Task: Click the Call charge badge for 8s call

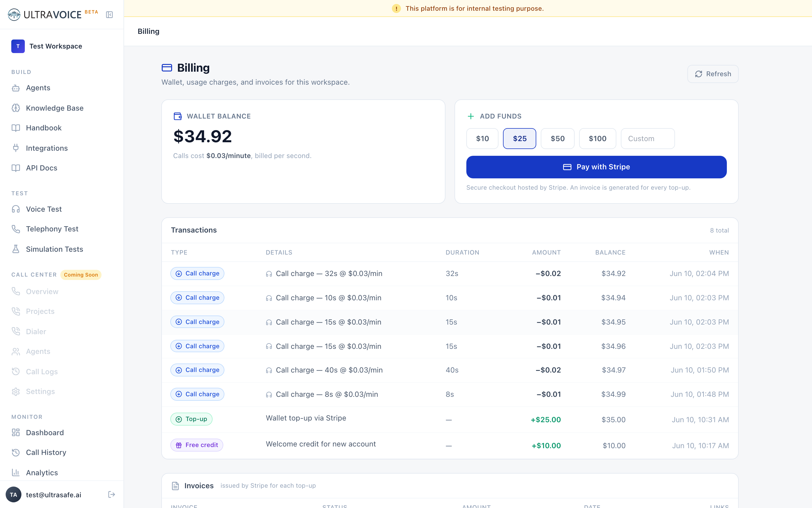Action: pyautogui.click(x=197, y=394)
